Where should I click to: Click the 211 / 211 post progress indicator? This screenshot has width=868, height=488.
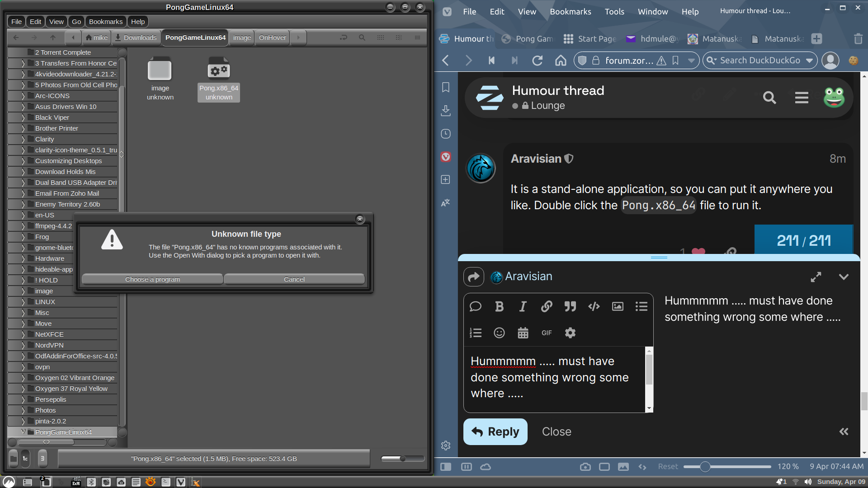pos(804,240)
